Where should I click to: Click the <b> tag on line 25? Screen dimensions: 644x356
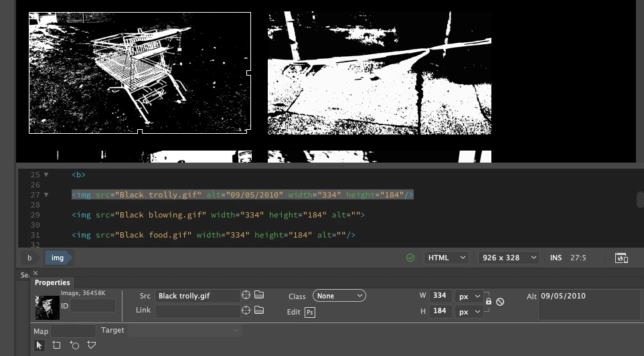click(x=78, y=175)
